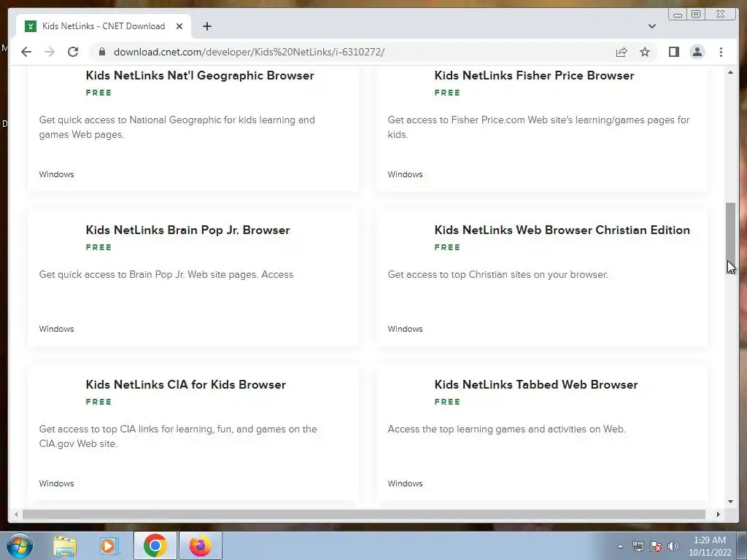This screenshot has width=747, height=560.
Task: Open a new browser tab
Action: 206,26
